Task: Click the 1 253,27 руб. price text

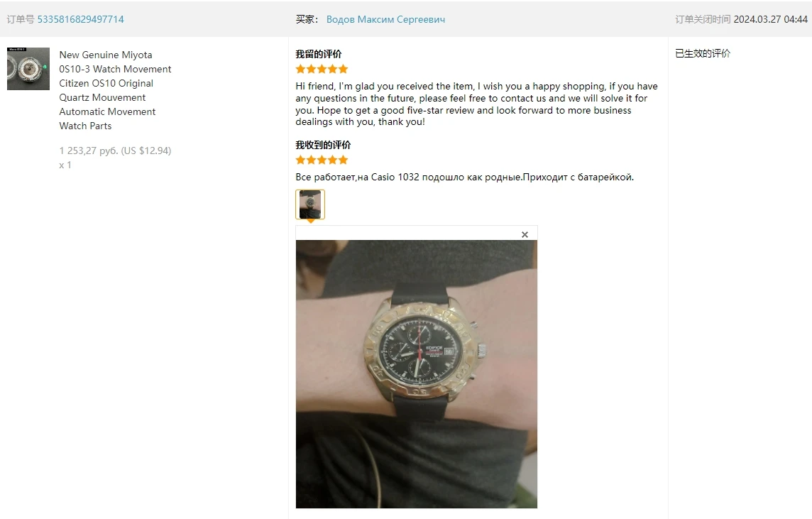Action: [x=89, y=151]
